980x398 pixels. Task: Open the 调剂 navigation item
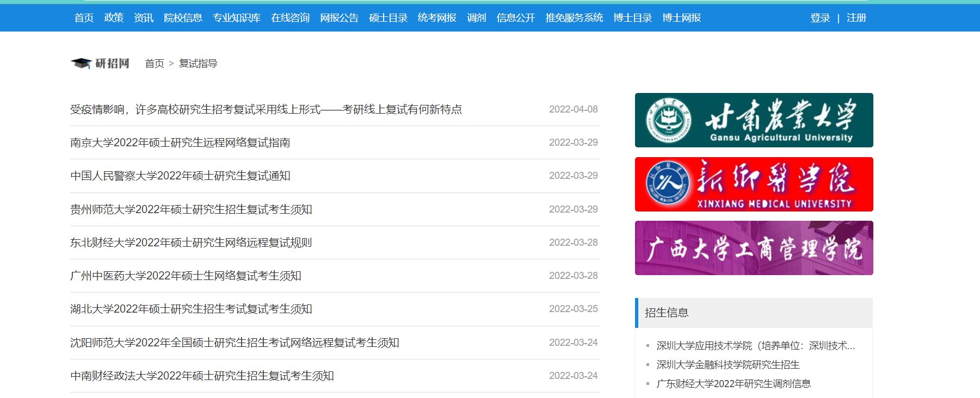click(x=477, y=18)
